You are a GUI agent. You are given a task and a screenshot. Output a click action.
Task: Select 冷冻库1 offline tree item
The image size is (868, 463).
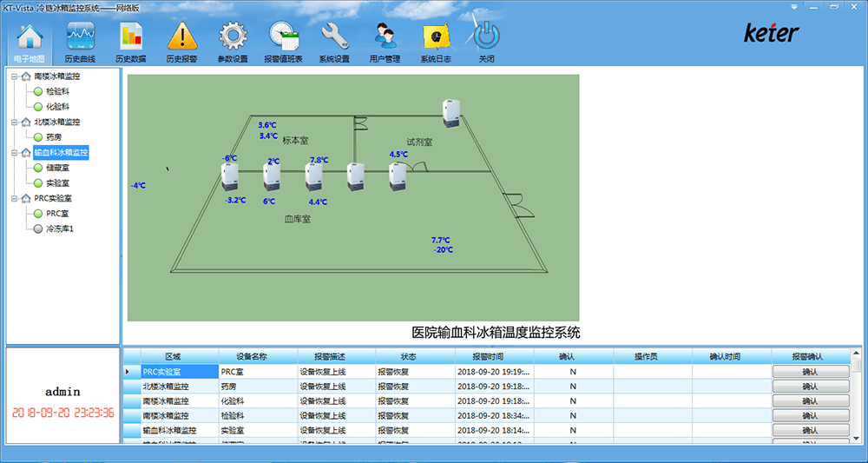coord(60,228)
